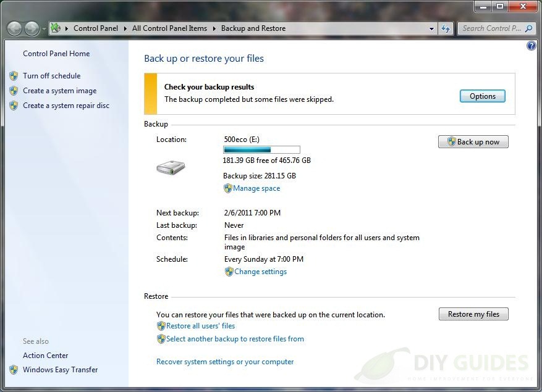Click '181.39 GB free of 465.76 GB' text
This screenshot has width=542, height=392.
point(266,161)
